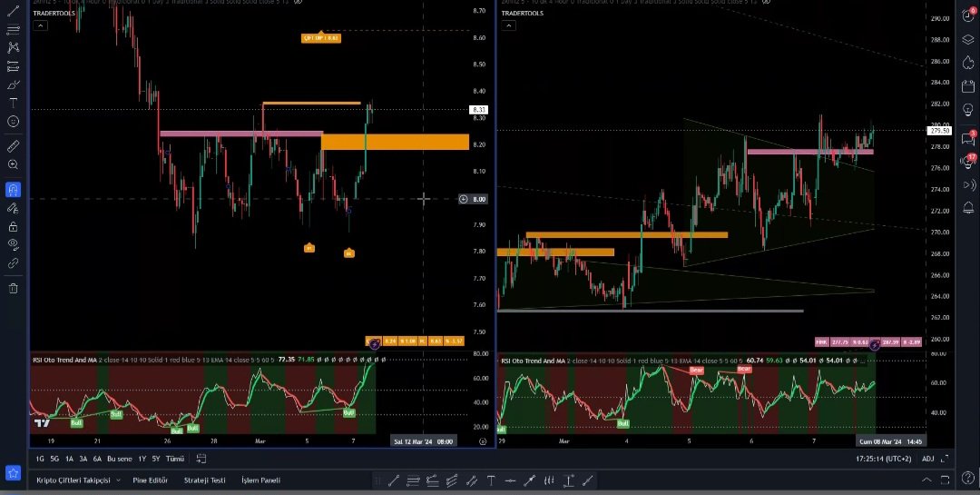Select the pink horizontal bar on right chart
The height and width of the screenshot is (495, 980).
point(810,152)
